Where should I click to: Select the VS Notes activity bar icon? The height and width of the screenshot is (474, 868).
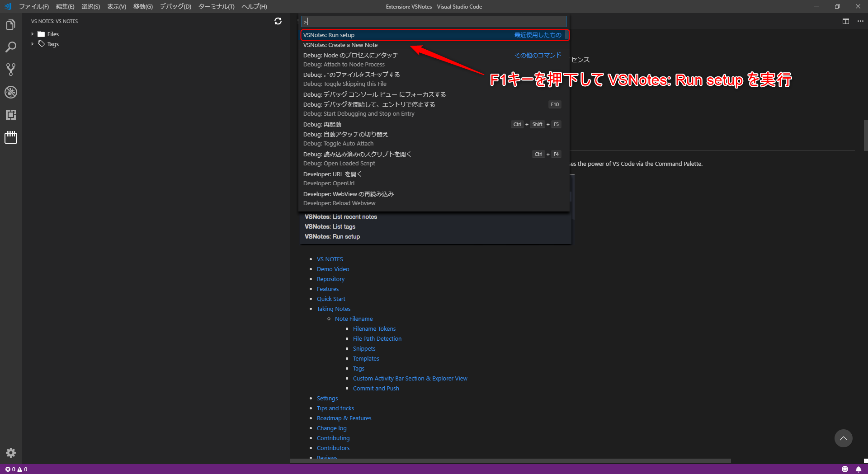coord(11,137)
